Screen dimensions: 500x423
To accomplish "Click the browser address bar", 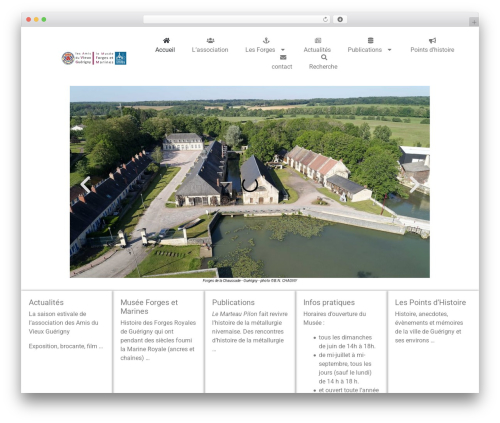I will click(x=237, y=19).
